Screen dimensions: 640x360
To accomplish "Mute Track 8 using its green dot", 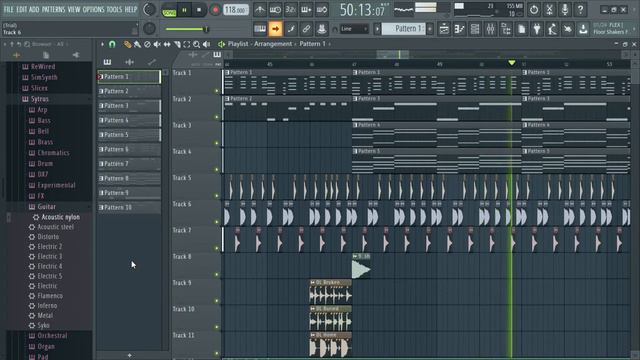I will point(217,275).
